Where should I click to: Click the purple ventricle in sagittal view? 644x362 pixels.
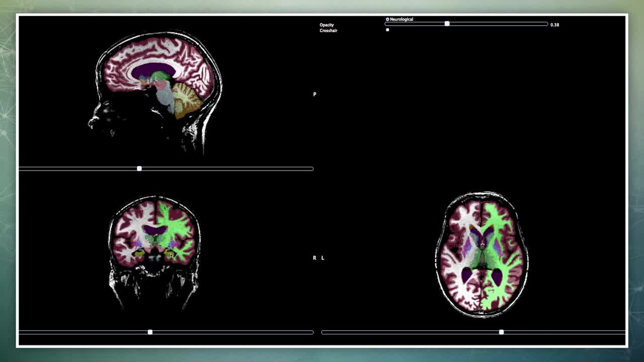[153, 70]
